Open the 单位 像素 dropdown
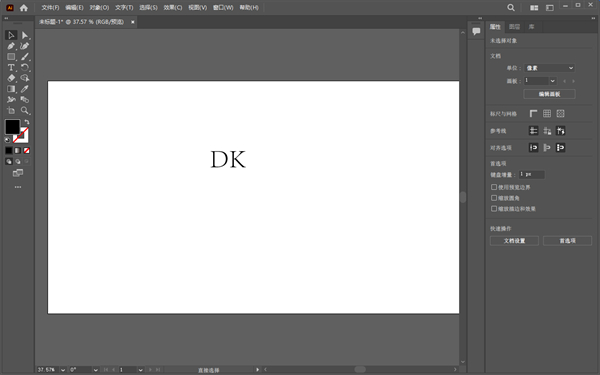This screenshot has width=600, height=375. click(549, 68)
